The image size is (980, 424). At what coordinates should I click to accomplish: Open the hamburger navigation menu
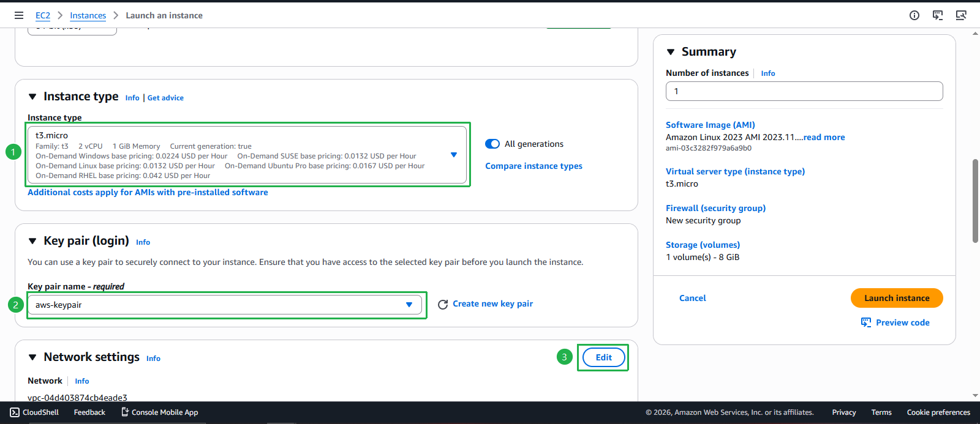(x=19, y=15)
